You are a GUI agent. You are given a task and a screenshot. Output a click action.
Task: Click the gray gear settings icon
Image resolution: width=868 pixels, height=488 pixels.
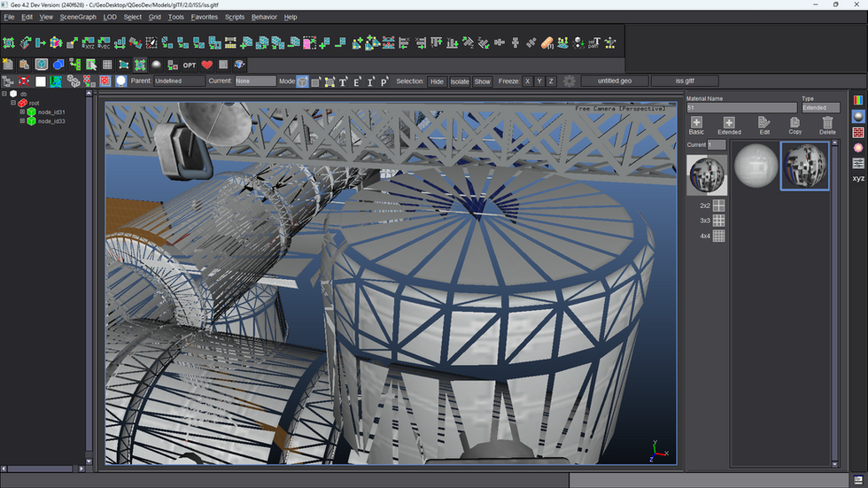(569, 81)
